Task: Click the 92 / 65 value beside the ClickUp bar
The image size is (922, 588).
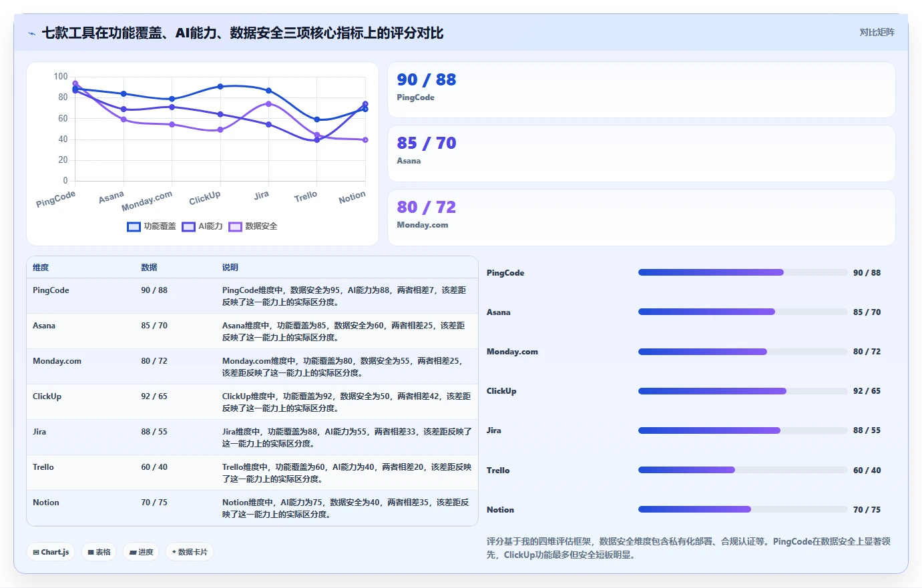Action: coord(867,391)
